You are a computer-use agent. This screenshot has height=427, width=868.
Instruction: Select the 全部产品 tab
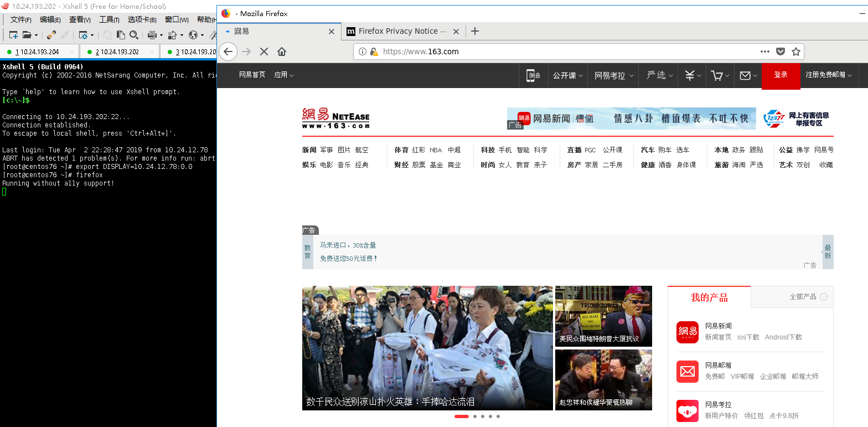click(x=803, y=297)
